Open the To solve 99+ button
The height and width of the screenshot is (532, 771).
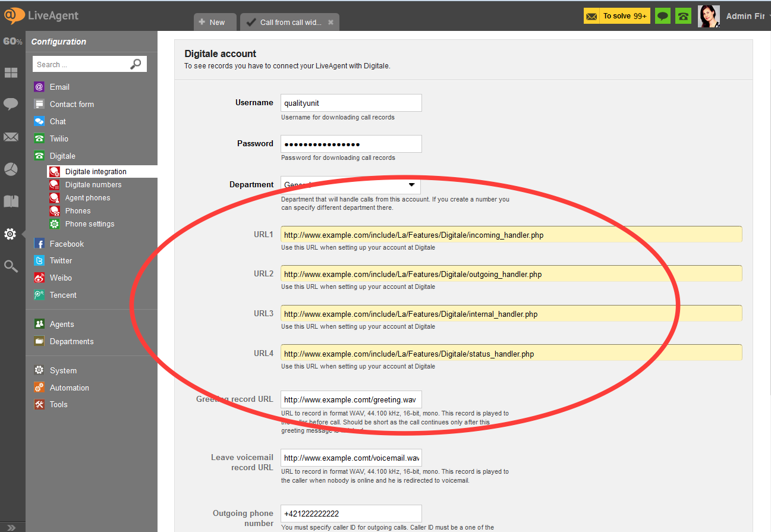pyautogui.click(x=617, y=16)
